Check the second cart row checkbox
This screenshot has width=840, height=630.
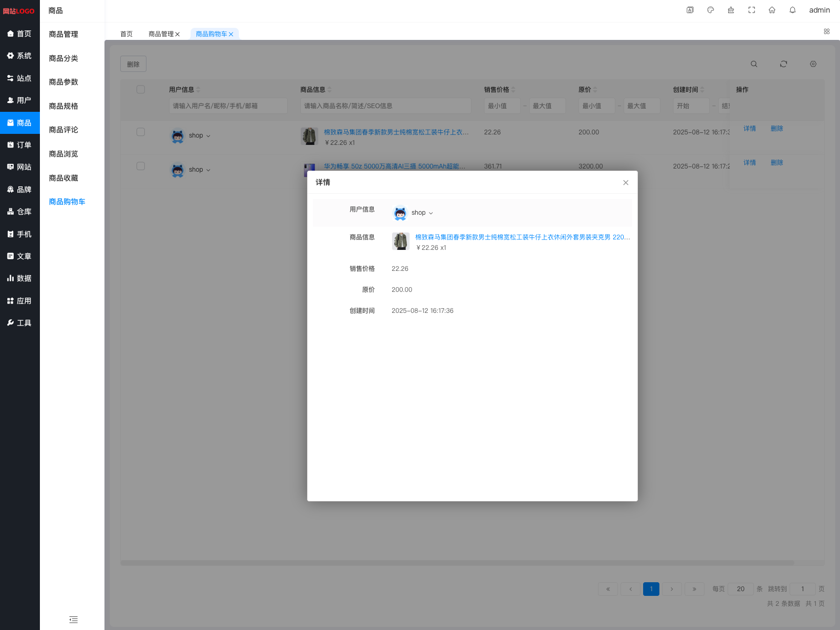coord(141,166)
